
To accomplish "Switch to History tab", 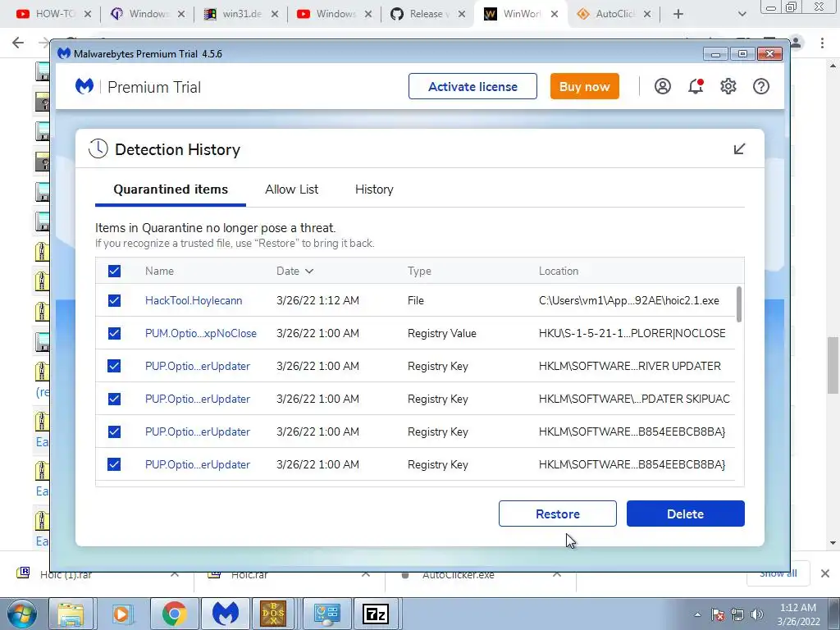I will coord(374,189).
